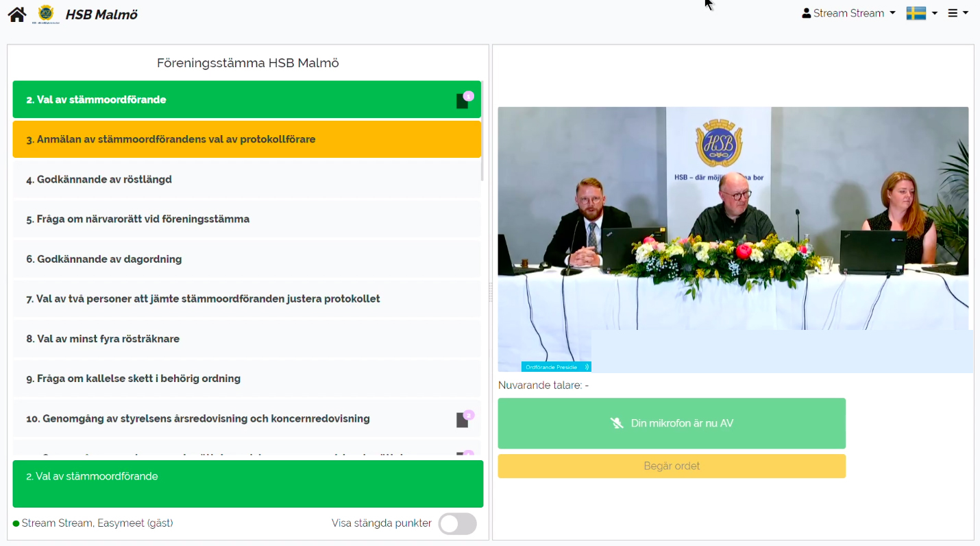Open item 3 Anmälan av protokollförare
The image size is (980, 546).
pyautogui.click(x=247, y=139)
